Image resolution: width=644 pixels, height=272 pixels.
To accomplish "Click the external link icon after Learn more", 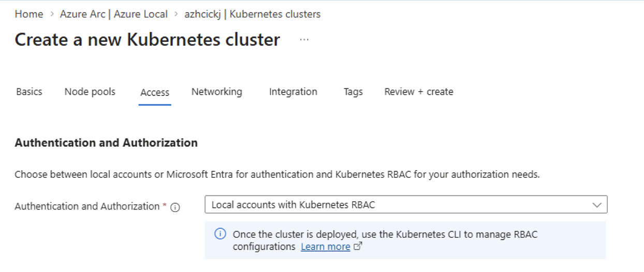I will click(x=357, y=247).
